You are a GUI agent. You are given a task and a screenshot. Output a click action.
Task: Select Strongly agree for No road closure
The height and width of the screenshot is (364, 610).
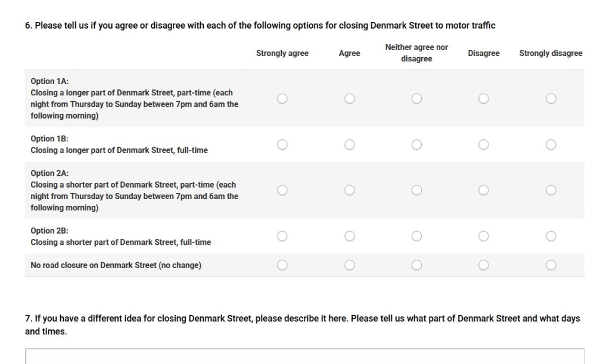click(282, 265)
